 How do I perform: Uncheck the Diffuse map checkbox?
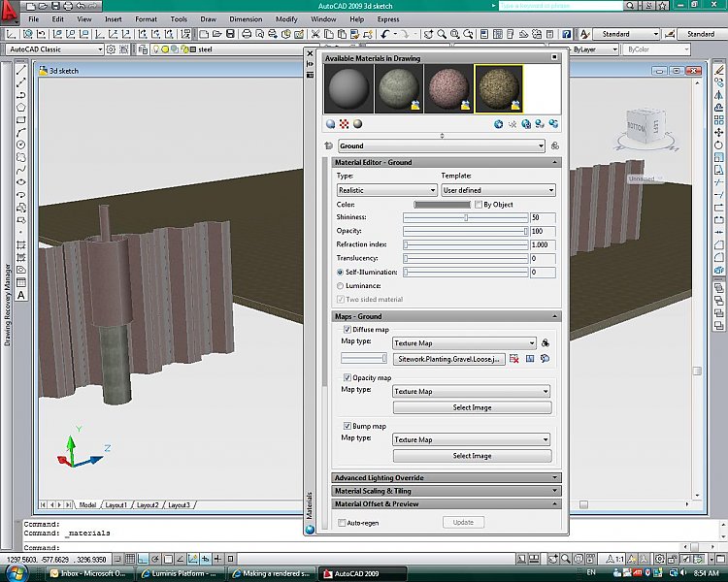point(347,330)
